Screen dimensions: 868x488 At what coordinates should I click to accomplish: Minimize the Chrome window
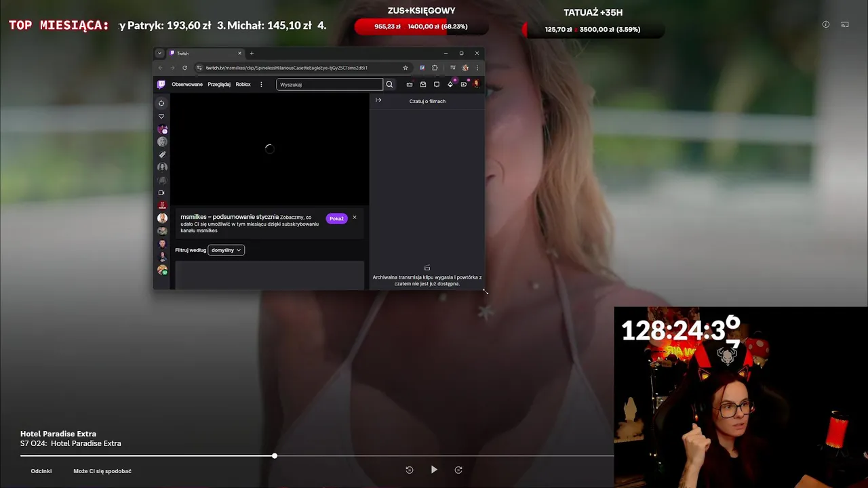click(x=446, y=53)
